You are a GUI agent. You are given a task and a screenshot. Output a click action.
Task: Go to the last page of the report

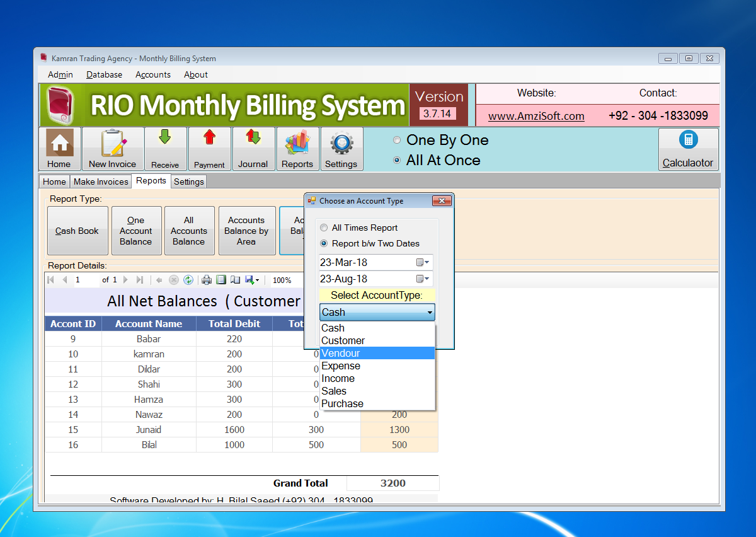click(140, 279)
